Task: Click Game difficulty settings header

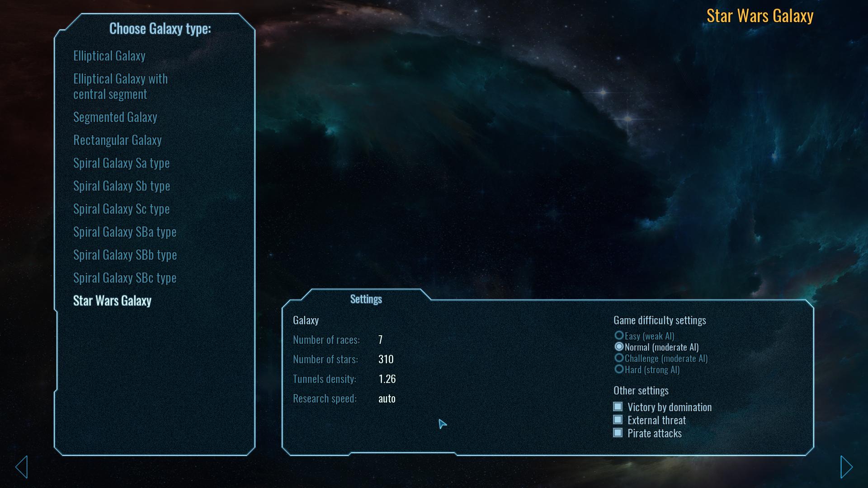Action: (x=660, y=320)
